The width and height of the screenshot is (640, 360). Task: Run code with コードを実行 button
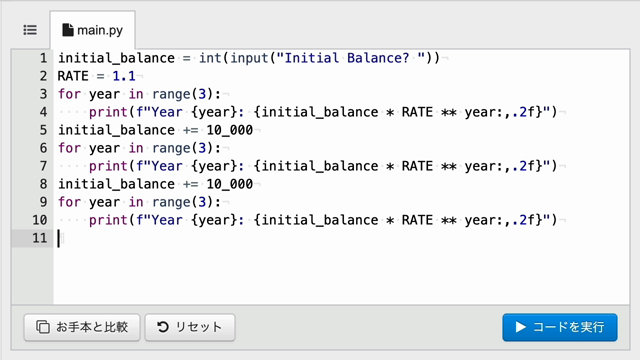pyautogui.click(x=560, y=327)
